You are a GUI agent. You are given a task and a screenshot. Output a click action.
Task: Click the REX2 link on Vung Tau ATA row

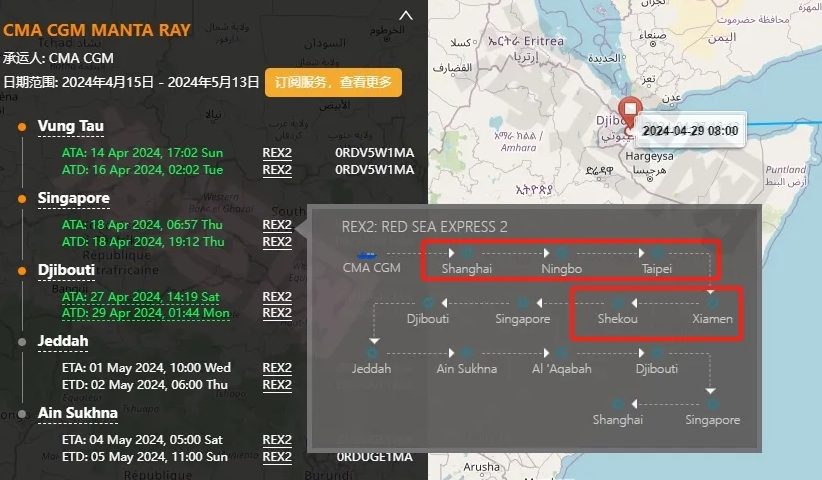coord(277,153)
